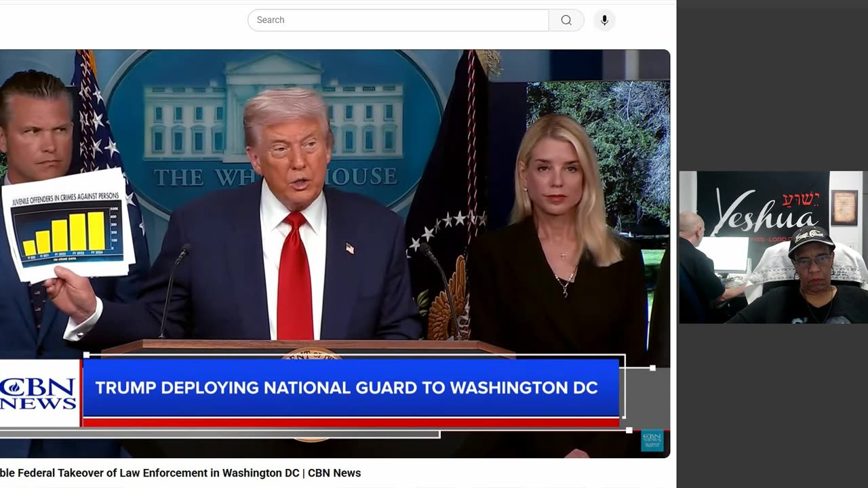Click the magnifying glass search button
The height and width of the screenshot is (488, 868).
[566, 20]
